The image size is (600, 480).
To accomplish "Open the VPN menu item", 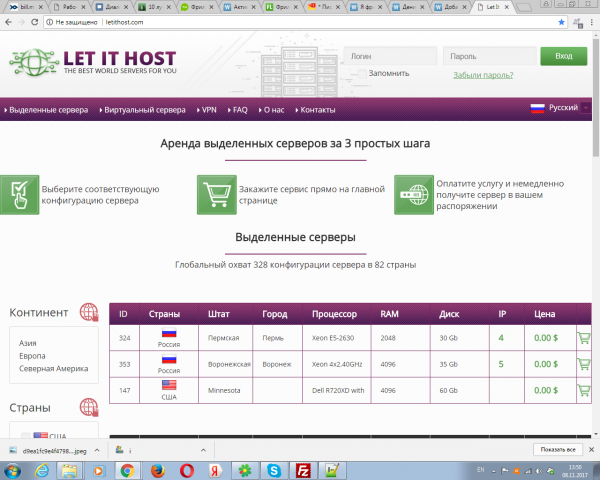I will tap(207, 110).
